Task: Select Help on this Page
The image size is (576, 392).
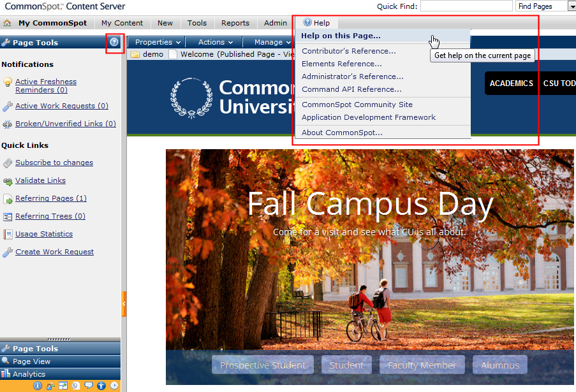Action: [x=383, y=36]
